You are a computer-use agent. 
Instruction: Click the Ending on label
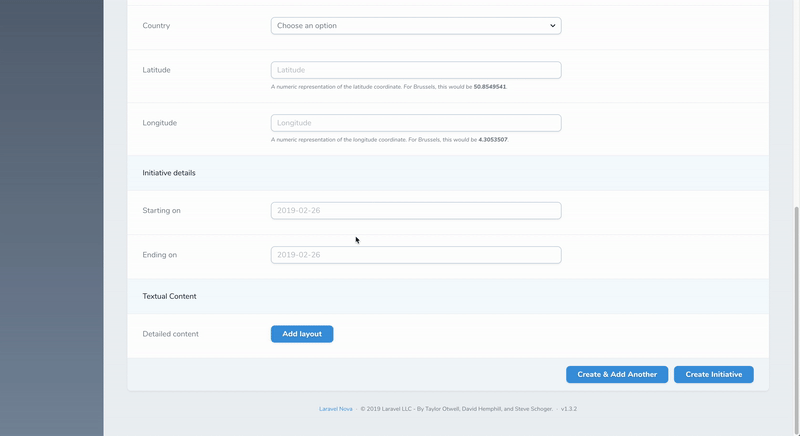(x=160, y=255)
